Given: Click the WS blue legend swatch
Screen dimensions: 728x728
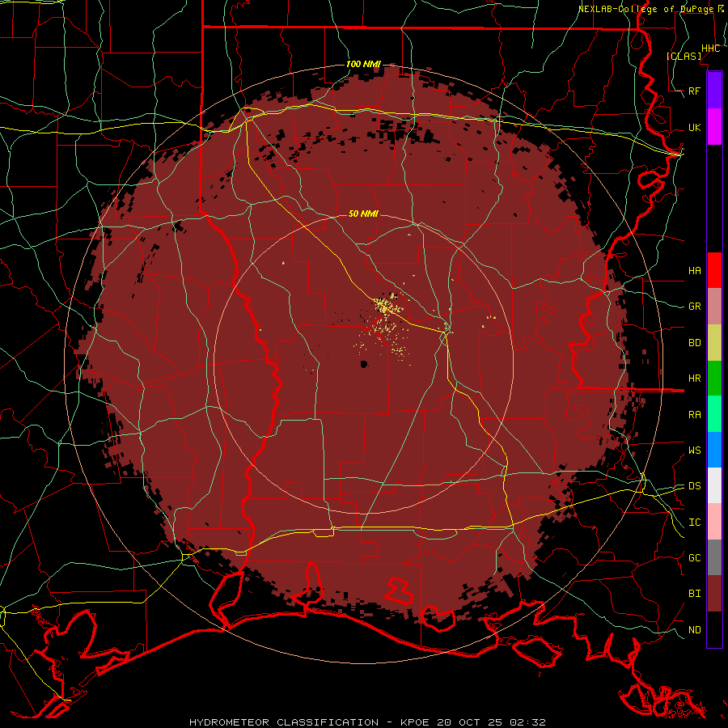Looking at the screenshot, I should tap(714, 450).
